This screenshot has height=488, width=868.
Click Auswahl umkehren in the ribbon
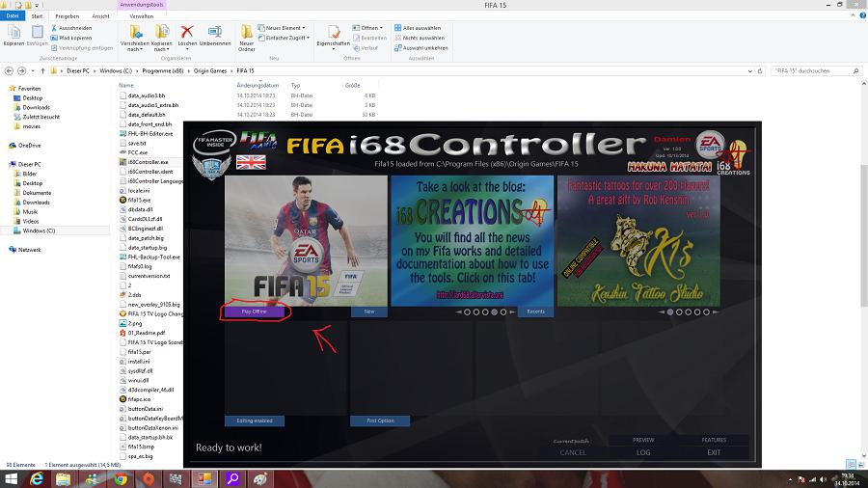coord(421,47)
